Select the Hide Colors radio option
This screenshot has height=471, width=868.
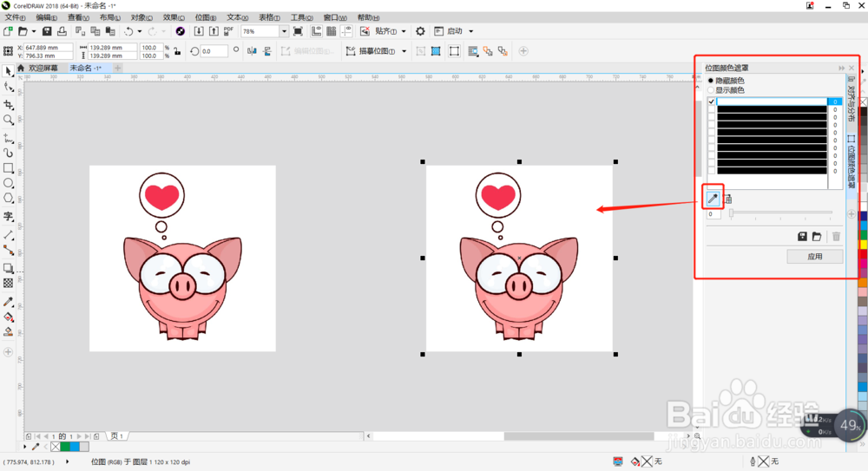[x=711, y=81]
